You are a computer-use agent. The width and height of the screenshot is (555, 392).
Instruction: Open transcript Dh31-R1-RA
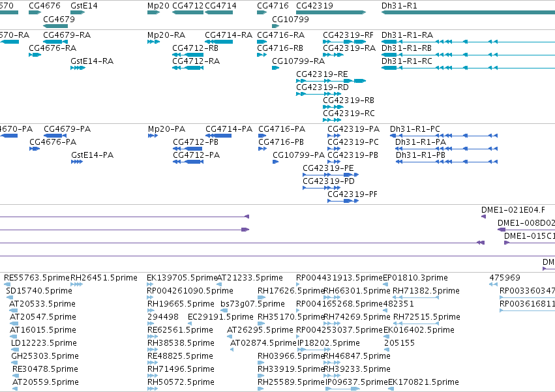coord(408,35)
